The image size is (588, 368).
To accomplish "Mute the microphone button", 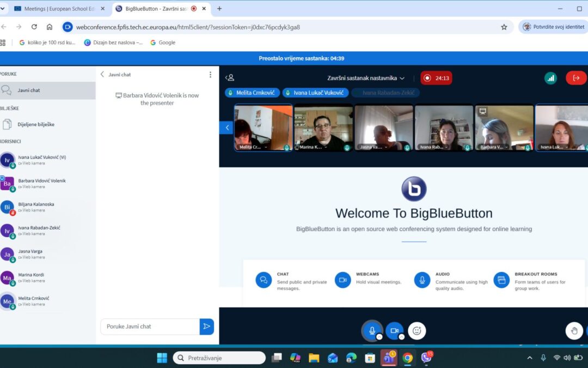I will pyautogui.click(x=372, y=330).
